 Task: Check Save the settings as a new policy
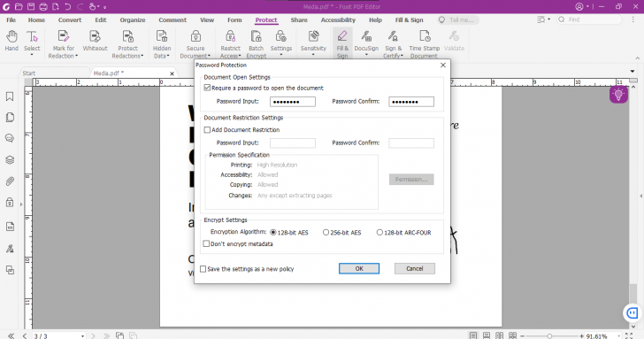(x=203, y=269)
